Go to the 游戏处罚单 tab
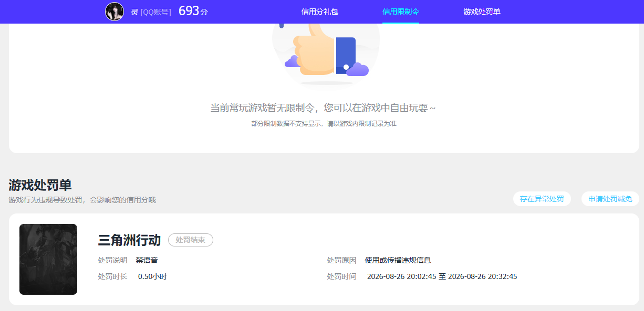The image size is (644, 311). click(482, 12)
